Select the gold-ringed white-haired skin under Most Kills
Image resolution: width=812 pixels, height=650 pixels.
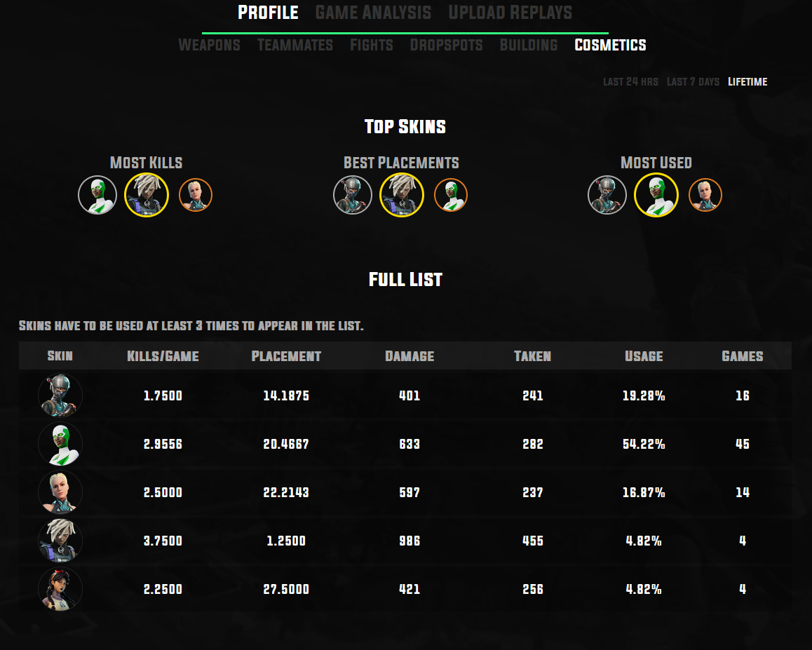coord(147,195)
